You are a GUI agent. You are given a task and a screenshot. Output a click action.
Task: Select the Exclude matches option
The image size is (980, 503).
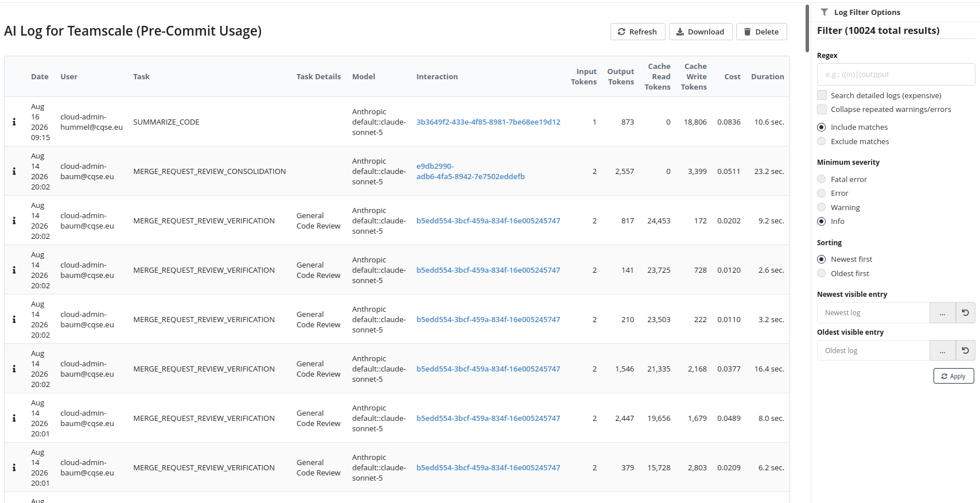822,141
